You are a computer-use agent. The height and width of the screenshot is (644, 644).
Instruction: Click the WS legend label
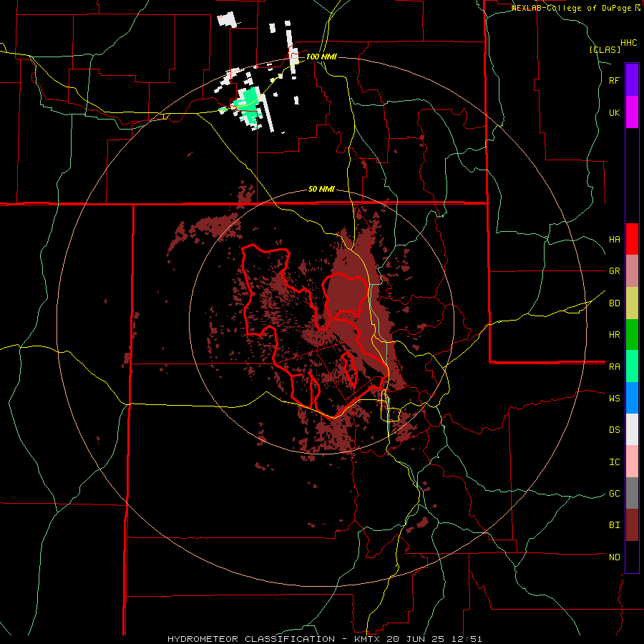coord(614,399)
